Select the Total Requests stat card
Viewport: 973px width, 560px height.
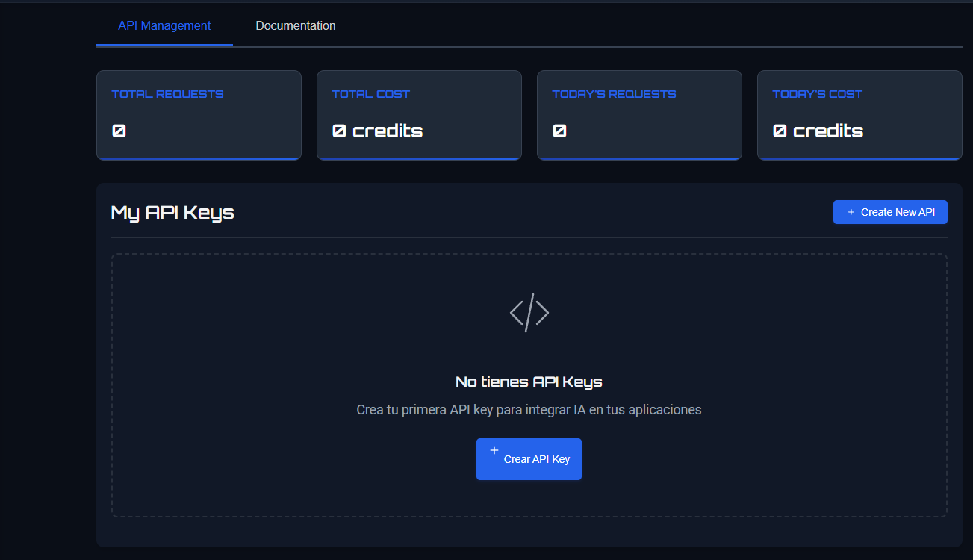pos(199,114)
